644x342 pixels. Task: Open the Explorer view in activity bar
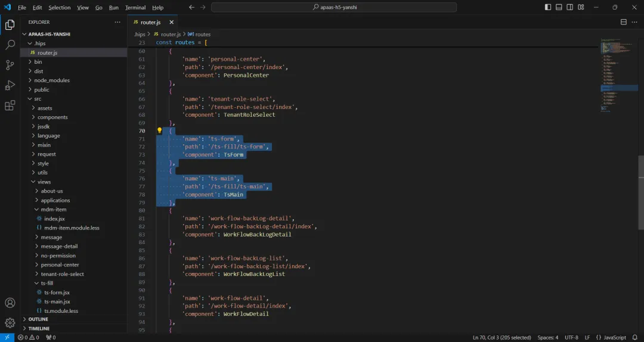pos(10,24)
